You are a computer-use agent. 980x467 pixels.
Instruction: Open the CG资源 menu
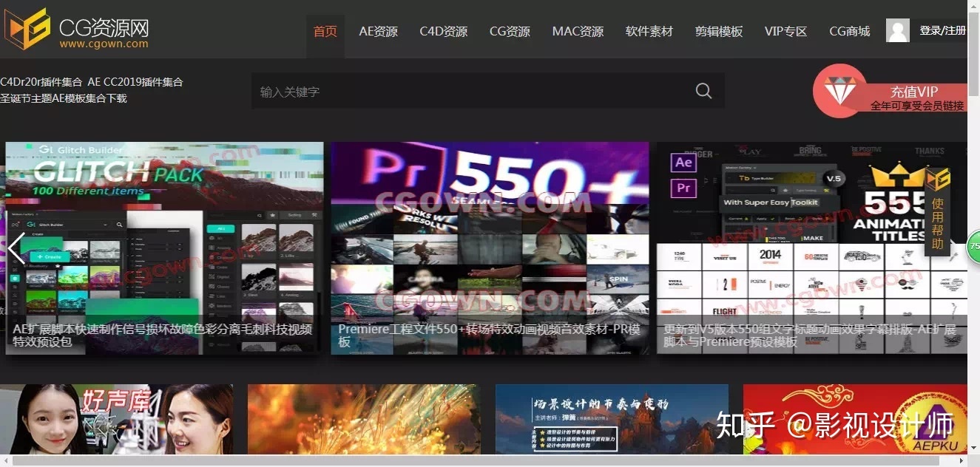coord(510,31)
